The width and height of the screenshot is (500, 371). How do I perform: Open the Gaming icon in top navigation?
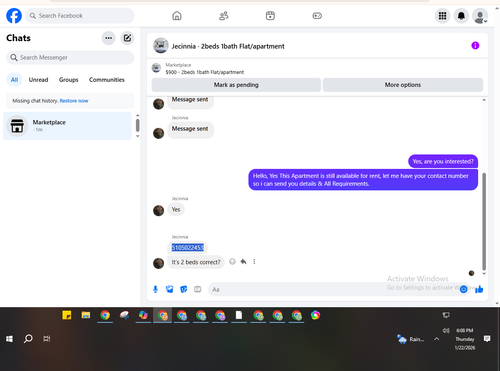[317, 16]
